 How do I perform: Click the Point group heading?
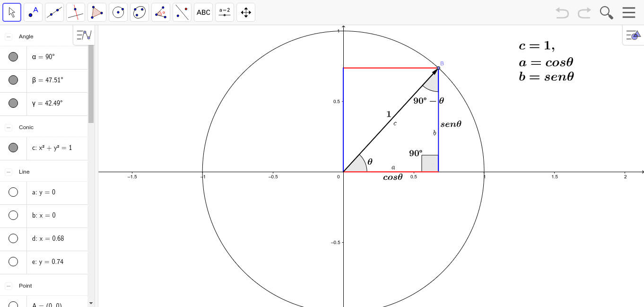coord(26,286)
